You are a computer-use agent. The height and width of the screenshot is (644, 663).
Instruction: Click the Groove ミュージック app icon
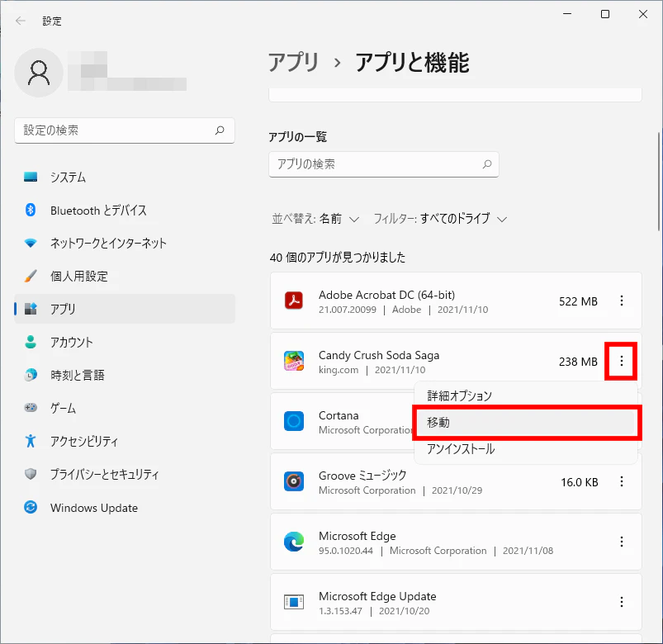pyautogui.click(x=294, y=481)
